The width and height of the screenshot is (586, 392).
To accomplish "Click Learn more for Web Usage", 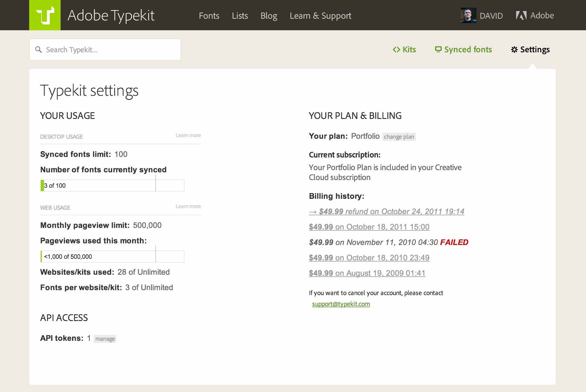I will coord(188,206).
